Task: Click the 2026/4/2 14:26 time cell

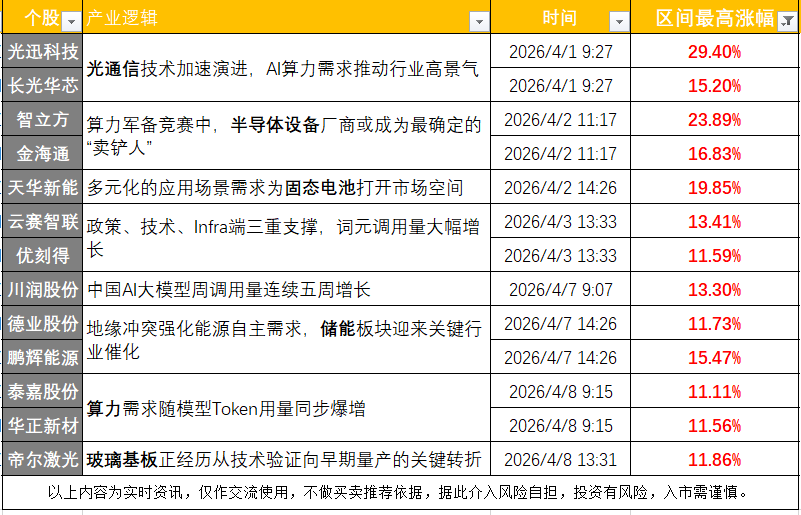Action: (x=560, y=188)
